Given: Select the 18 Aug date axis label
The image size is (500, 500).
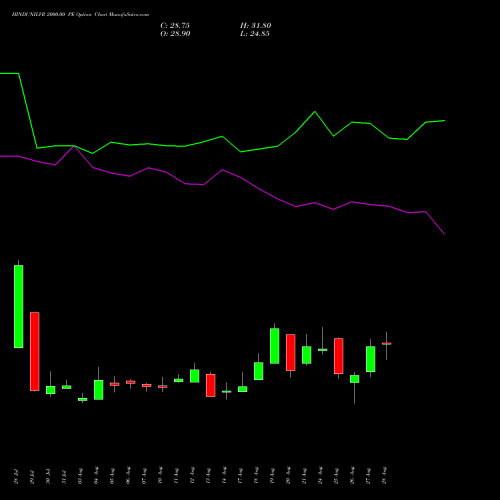Looking at the screenshot, I should (256, 476).
